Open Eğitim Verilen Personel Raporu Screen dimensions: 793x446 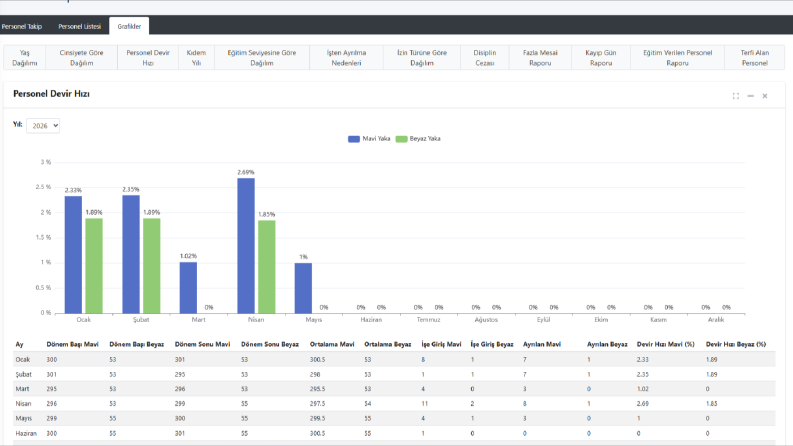[677, 58]
